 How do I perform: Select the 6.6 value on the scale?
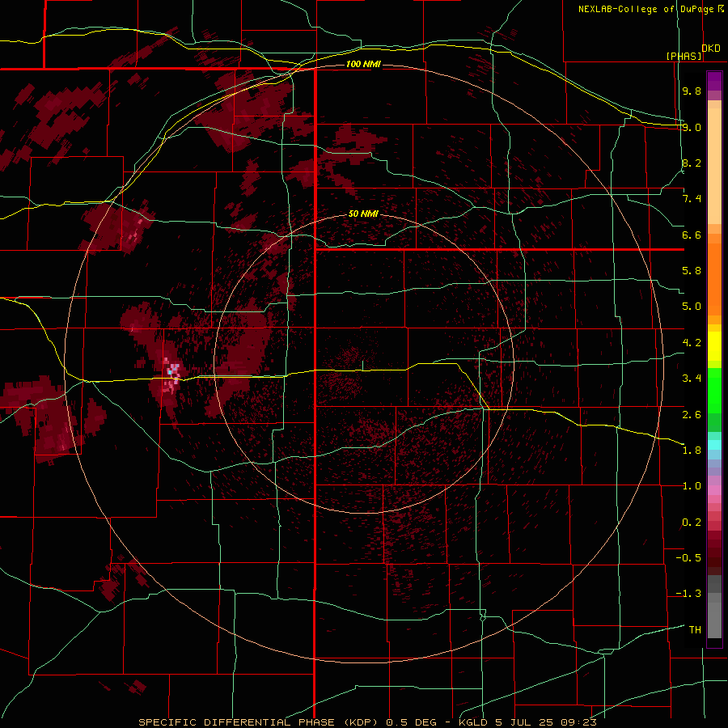pos(692,235)
